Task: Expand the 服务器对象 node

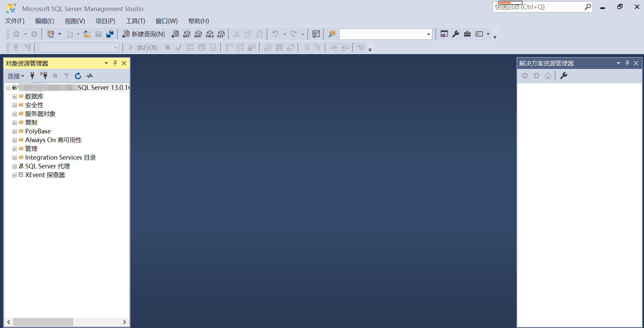Action: [14, 114]
